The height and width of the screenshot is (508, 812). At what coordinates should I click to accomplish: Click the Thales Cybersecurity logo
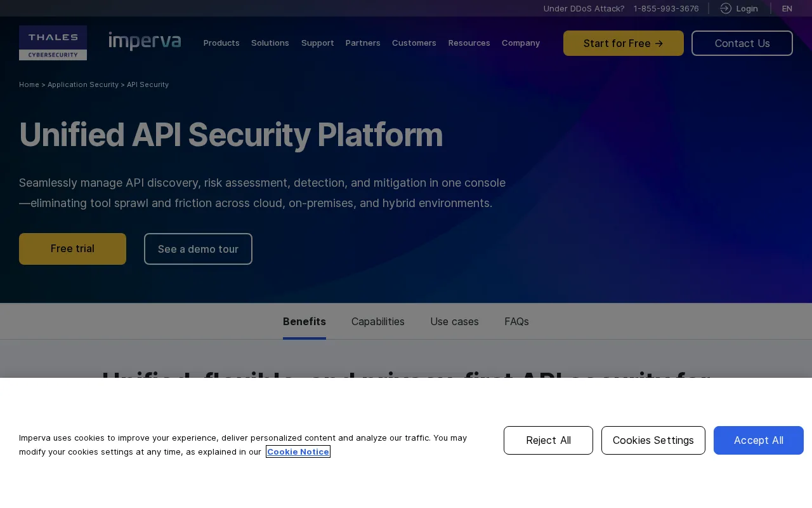coord(53,43)
